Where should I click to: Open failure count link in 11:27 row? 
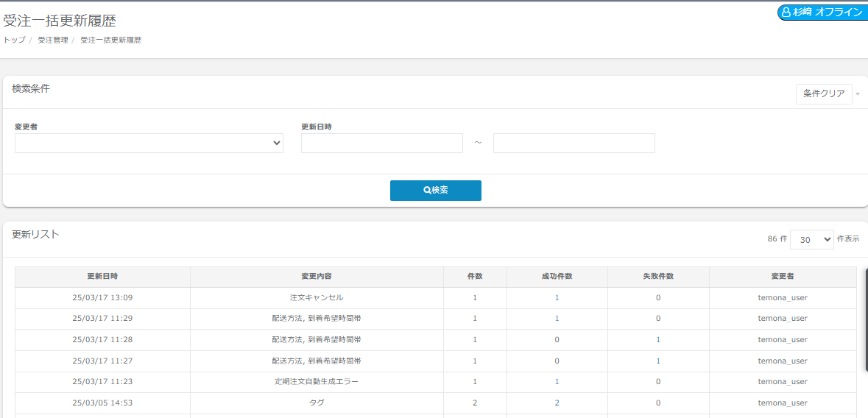click(x=658, y=361)
